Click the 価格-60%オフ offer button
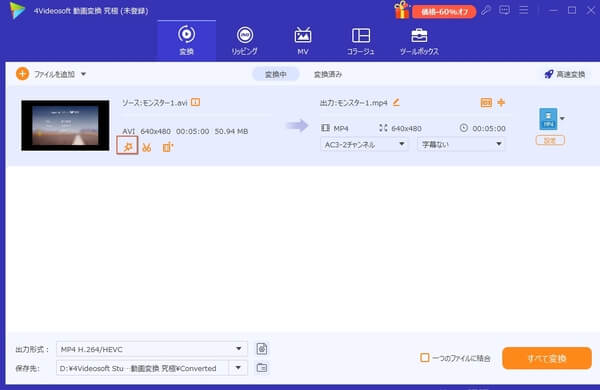This screenshot has width=600, height=390. click(444, 11)
